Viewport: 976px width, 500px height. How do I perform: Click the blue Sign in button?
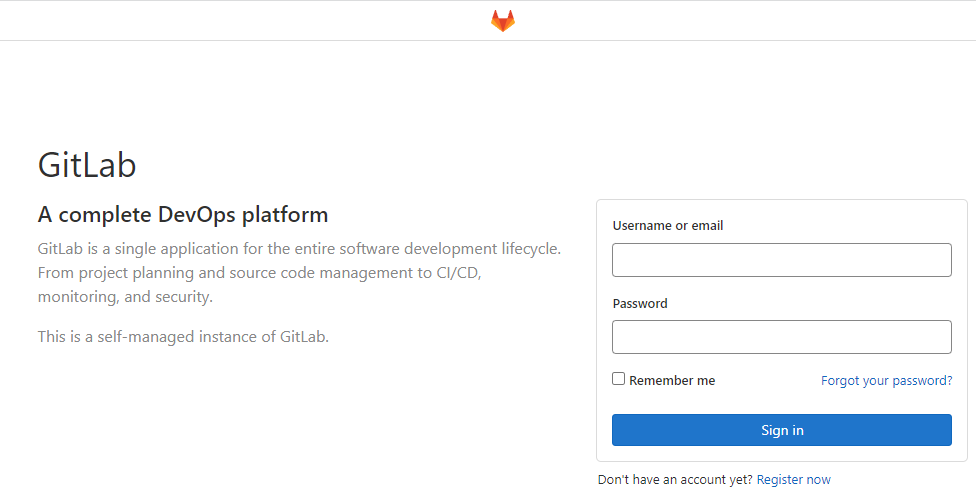pos(782,430)
